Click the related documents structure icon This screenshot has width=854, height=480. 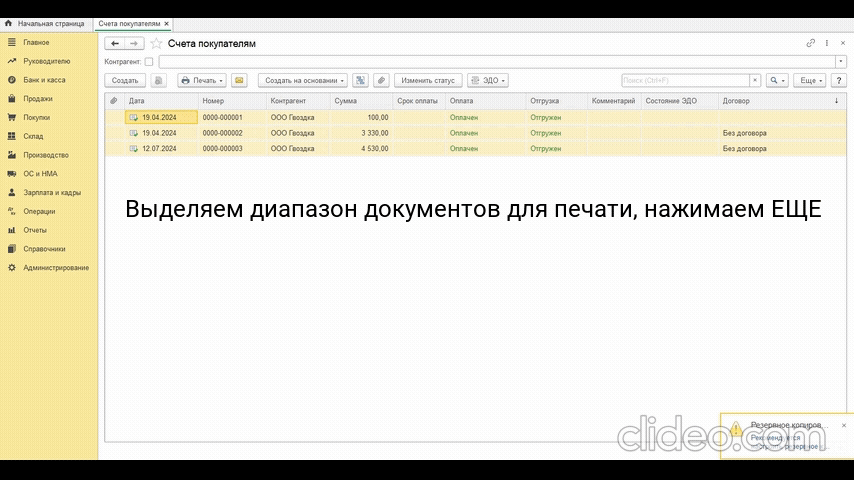coord(360,80)
